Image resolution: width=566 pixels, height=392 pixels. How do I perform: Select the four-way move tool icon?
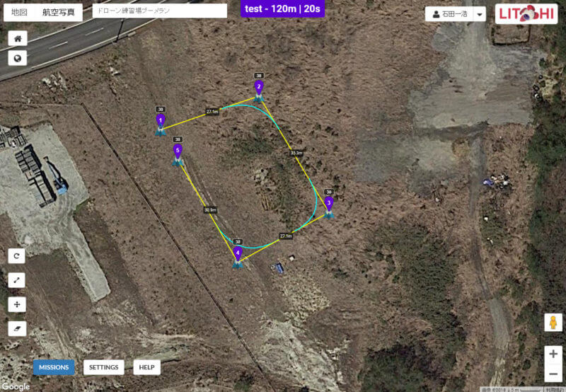16,304
